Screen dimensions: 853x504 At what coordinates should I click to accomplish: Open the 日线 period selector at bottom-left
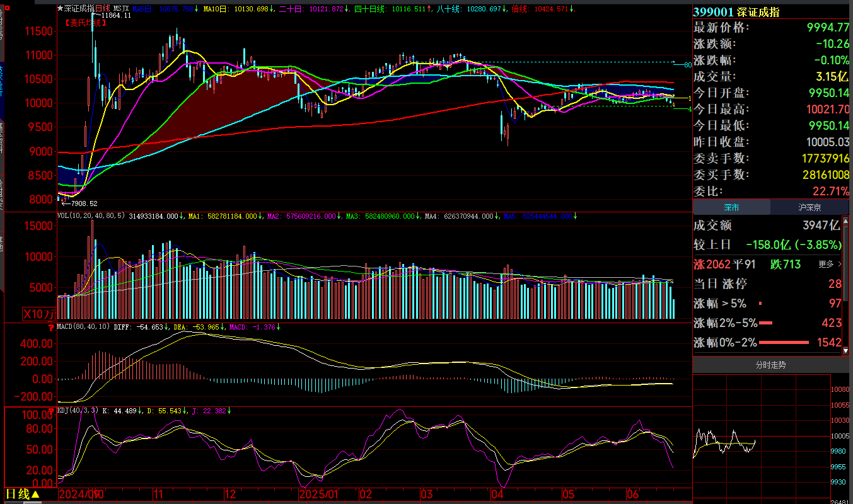click(23, 495)
